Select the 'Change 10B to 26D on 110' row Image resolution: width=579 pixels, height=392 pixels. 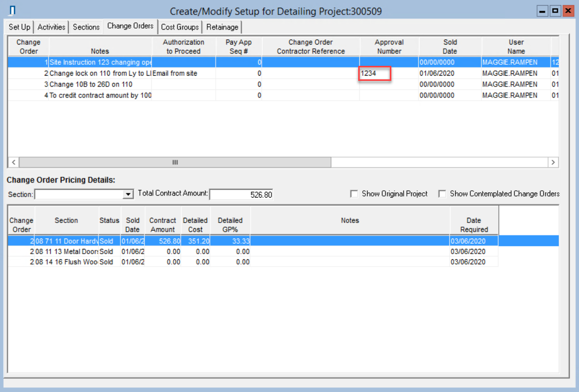pos(283,84)
